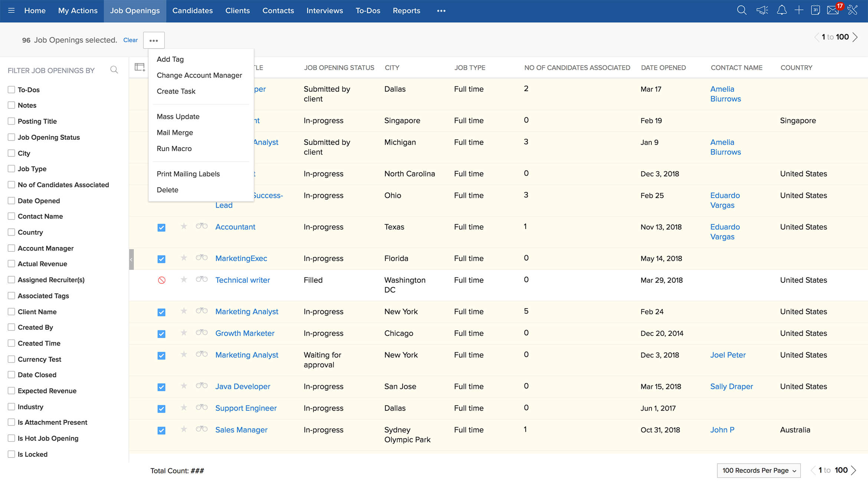
Task: Star the Marketing Analyst row
Action: coord(184,311)
